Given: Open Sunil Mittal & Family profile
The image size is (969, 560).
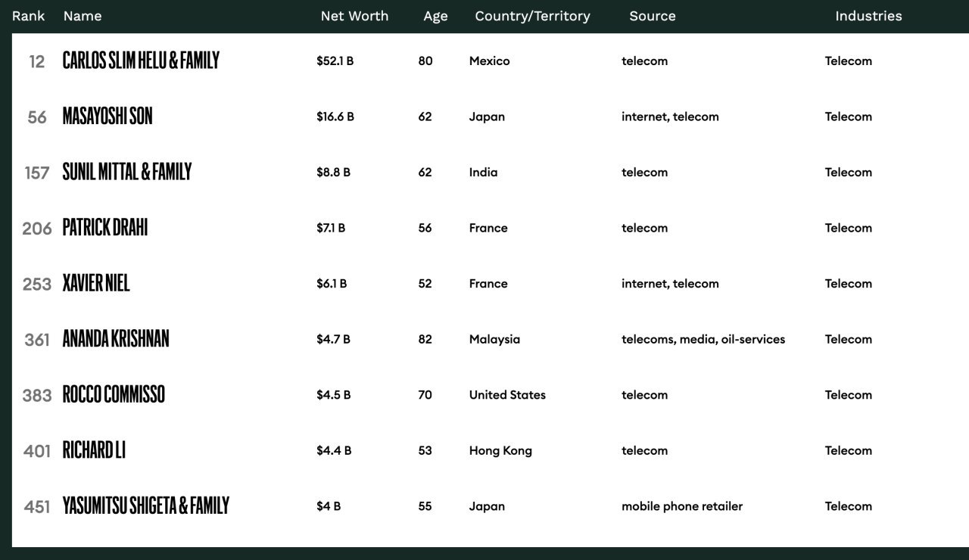Looking at the screenshot, I should tap(127, 172).
